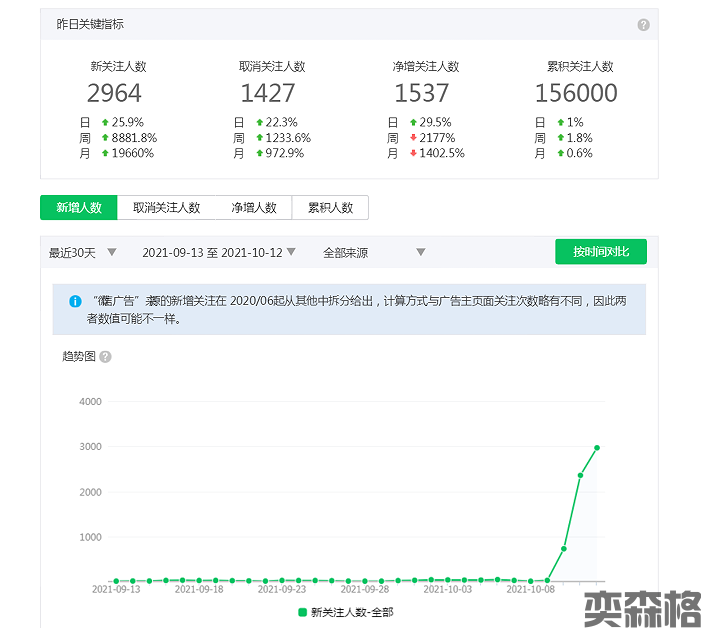The image size is (701, 628).
Task: Select 新增人数 tab
Action: [79, 208]
